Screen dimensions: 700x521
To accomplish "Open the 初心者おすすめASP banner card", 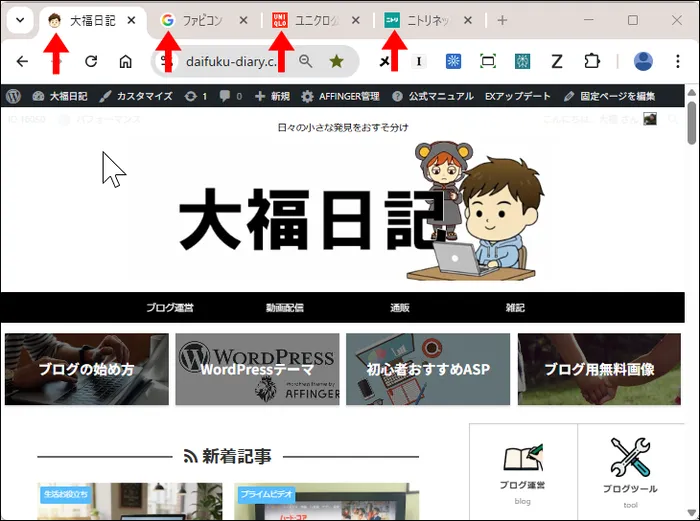I will [x=428, y=369].
